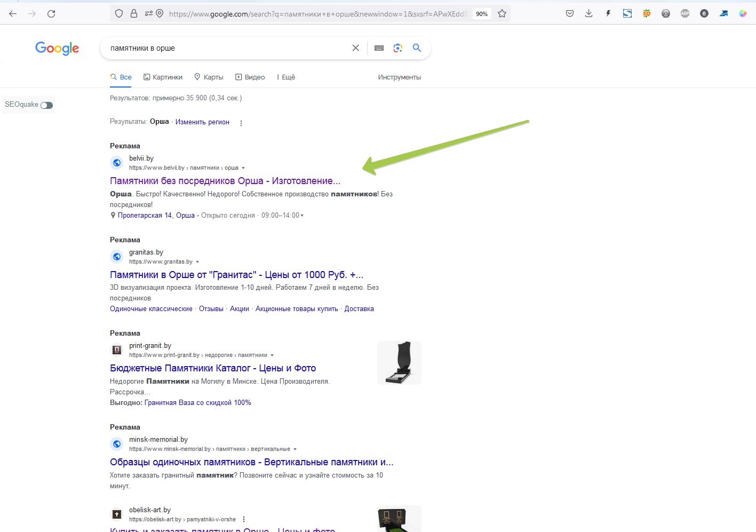Submit search with the magnifier icon

point(417,48)
